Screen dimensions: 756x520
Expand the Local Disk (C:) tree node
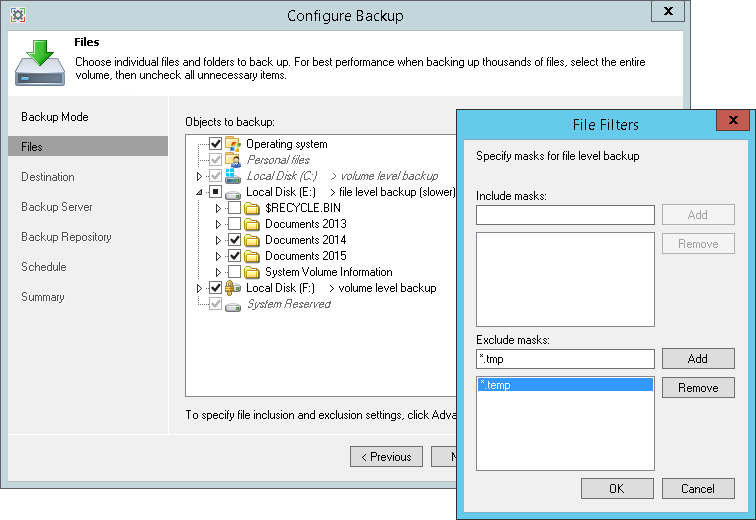(x=199, y=176)
